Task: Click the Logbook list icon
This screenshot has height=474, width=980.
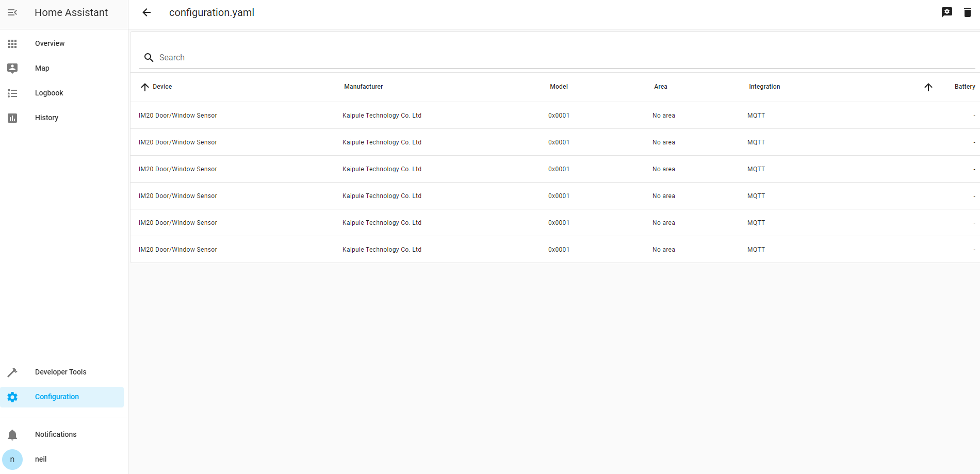Action: 12,93
